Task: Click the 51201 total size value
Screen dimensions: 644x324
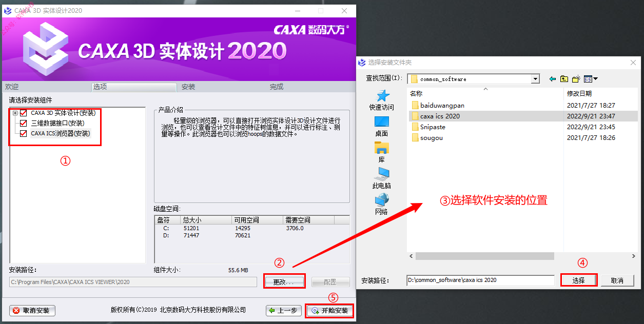Action: tap(191, 228)
